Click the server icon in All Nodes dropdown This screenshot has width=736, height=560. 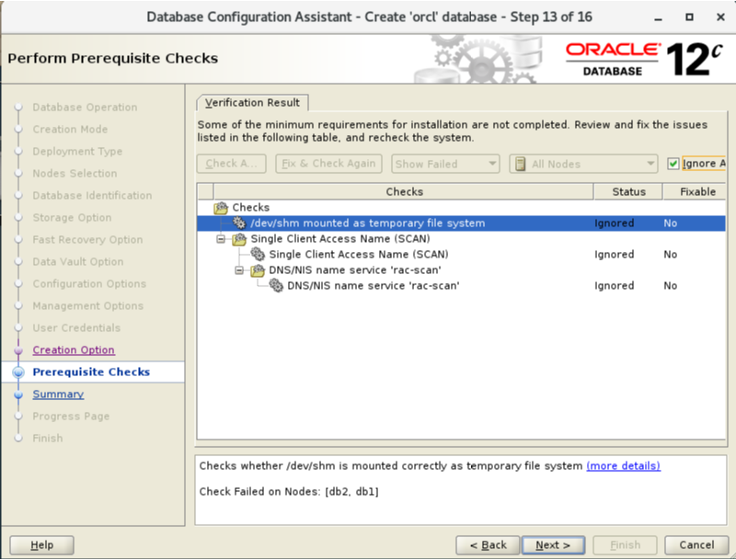click(520, 164)
